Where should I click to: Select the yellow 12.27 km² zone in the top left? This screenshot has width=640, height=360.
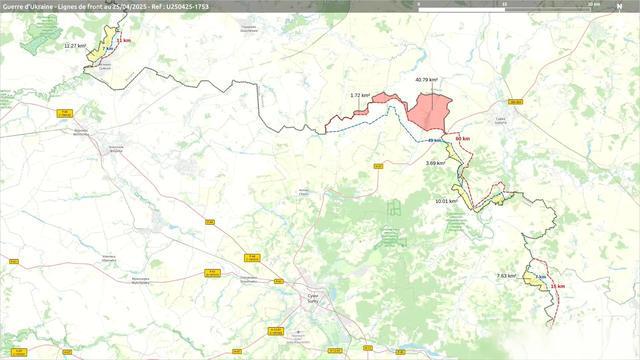click(x=101, y=44)
